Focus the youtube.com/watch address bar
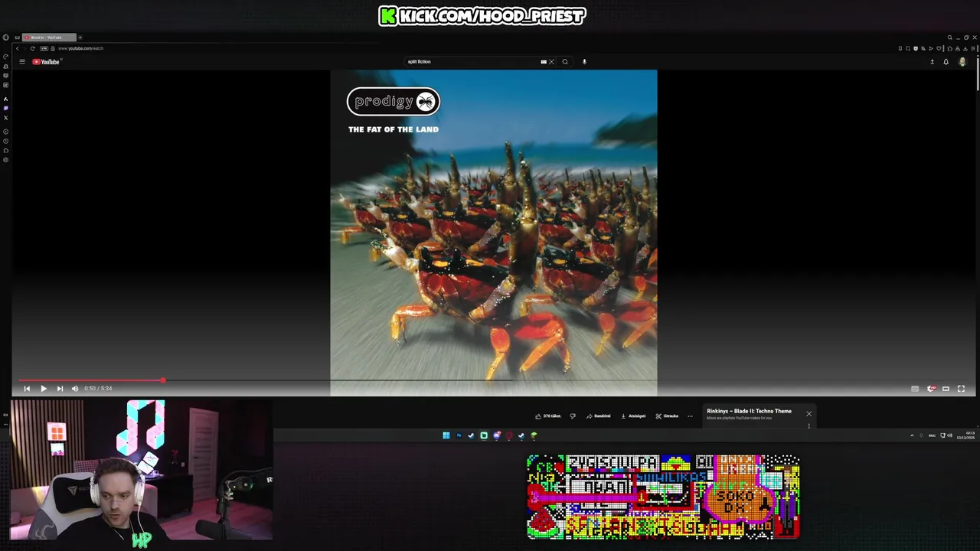Viewport: 980px width, 551px height. (x=80, y=48)
